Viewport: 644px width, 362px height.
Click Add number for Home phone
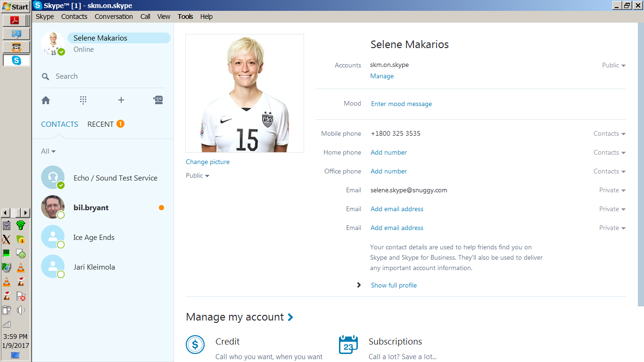click(x=388, y=153)
